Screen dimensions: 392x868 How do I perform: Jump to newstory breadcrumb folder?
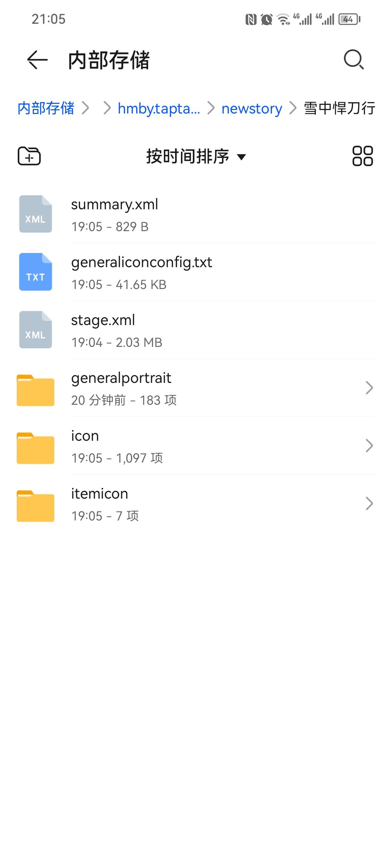click(x=252, y=109)
